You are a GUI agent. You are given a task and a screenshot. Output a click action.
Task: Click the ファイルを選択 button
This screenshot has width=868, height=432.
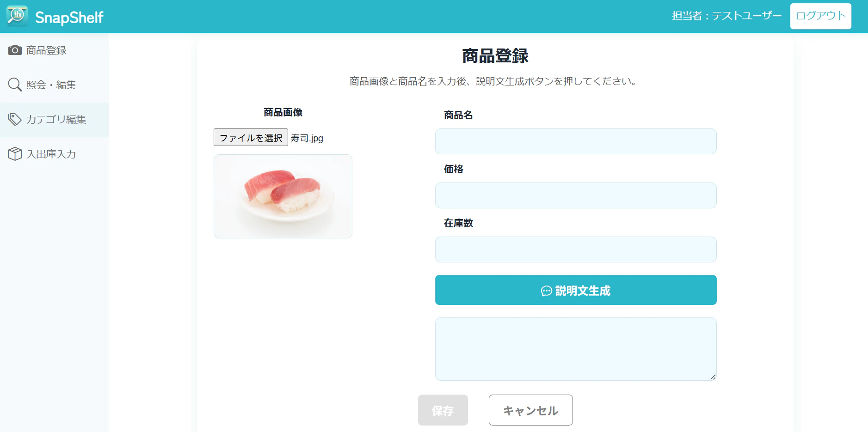tap(251, 137)
